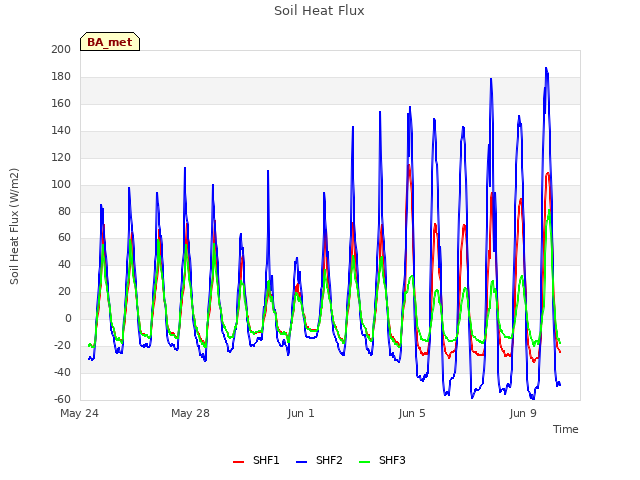
Task: Click the -60 y-axis tick label
Action: [62, 399]
